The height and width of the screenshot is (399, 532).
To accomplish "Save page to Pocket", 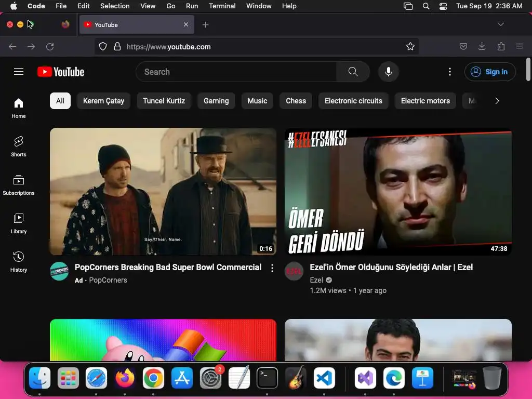I will [463, 46].
